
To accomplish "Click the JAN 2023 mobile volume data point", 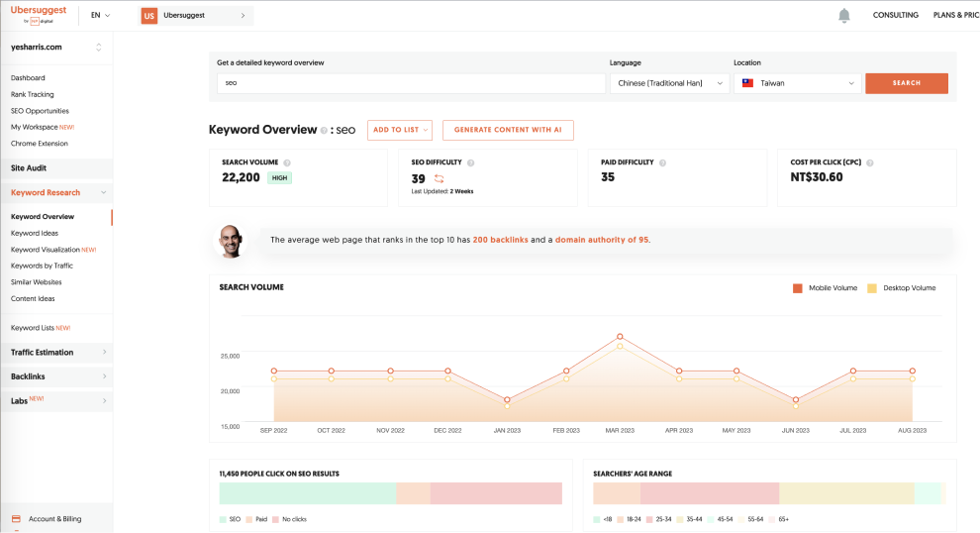I will click(x=507, y=399).
